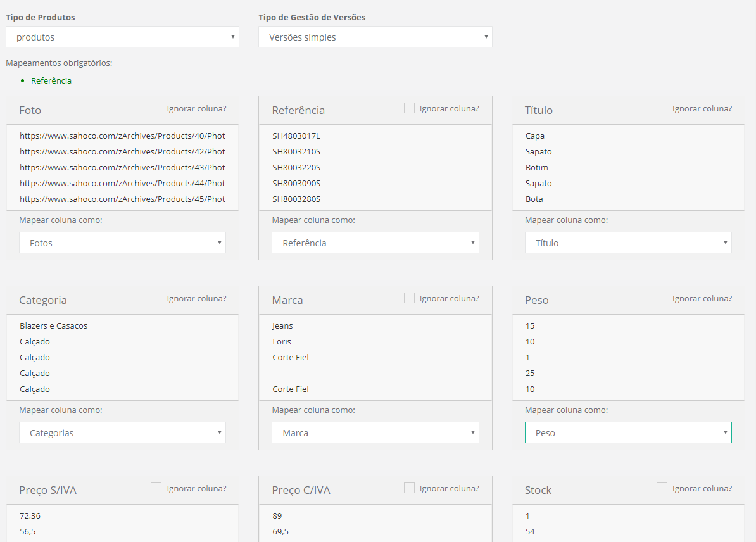Click the Products/40 photo URL row

pyautogui.click(x=122, y=136)
